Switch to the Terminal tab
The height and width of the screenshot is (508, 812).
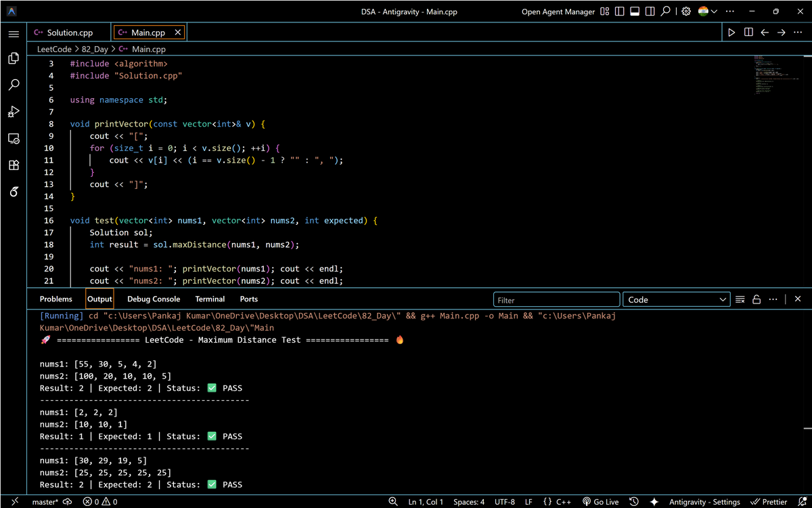click(210, 299)
